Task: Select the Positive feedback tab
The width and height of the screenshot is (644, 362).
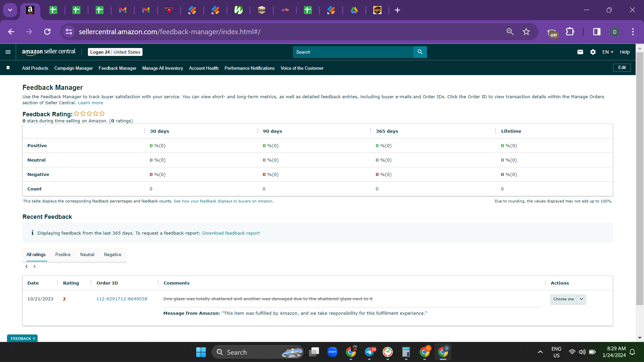Action: (x=63, y=255)
